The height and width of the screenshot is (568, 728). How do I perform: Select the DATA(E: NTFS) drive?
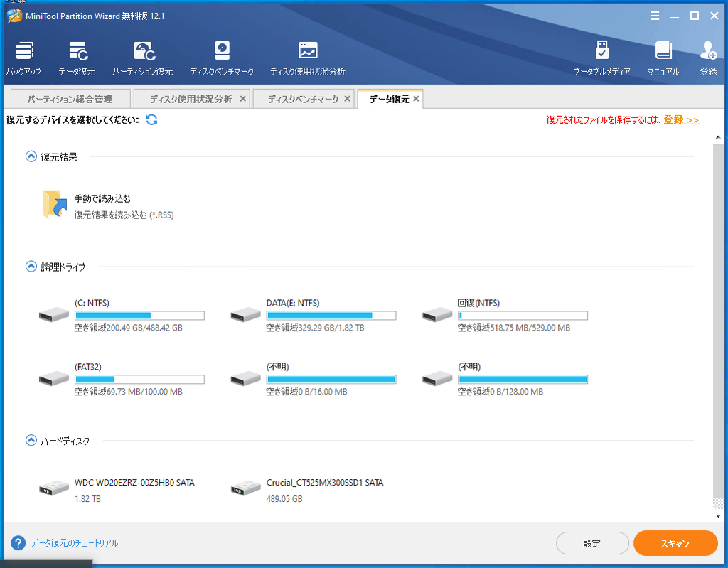[313, 315]
